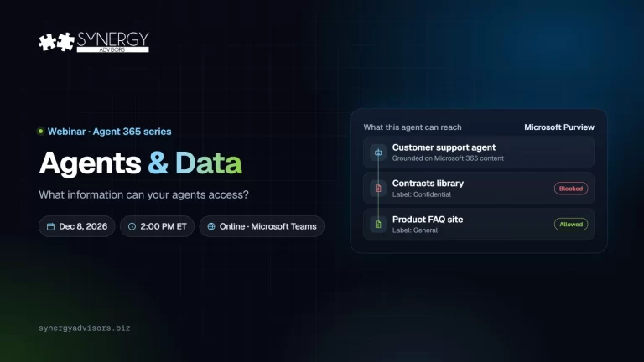The height and width of the screenshot is (362, 644).
Task: Click the Allowed badge on Product FAQ site
Action: click(x=571, y=225)
